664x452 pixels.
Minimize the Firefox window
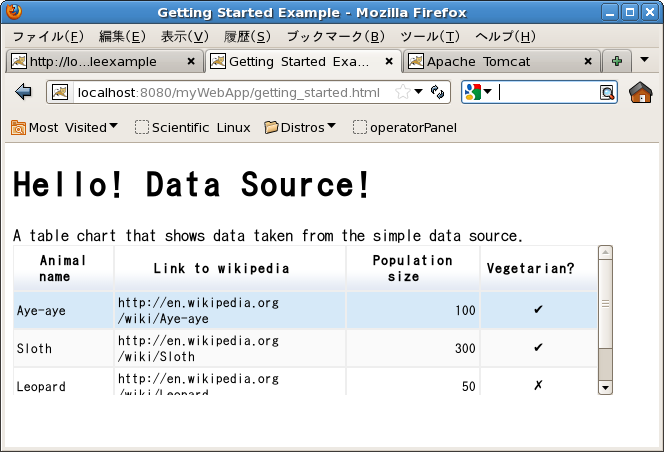[610, 12]
